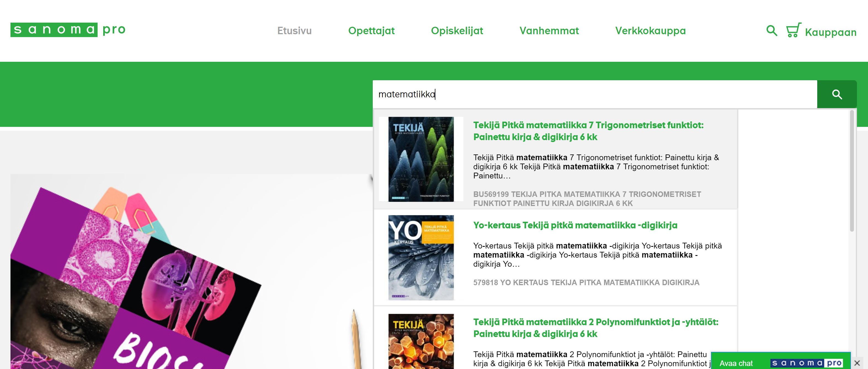Submit search with green magnifier button
Screen dimensions: 868x369
[x=837, y=94]
